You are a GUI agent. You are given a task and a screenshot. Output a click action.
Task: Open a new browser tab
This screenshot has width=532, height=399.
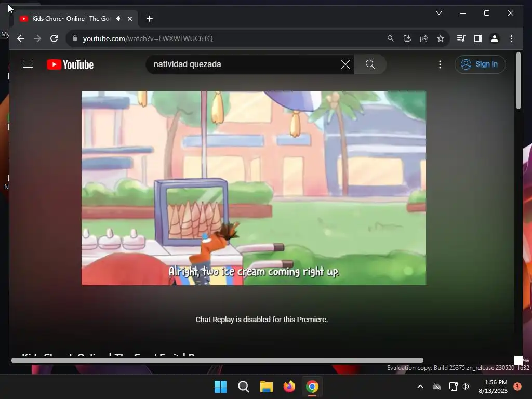[x=150, y=19]
